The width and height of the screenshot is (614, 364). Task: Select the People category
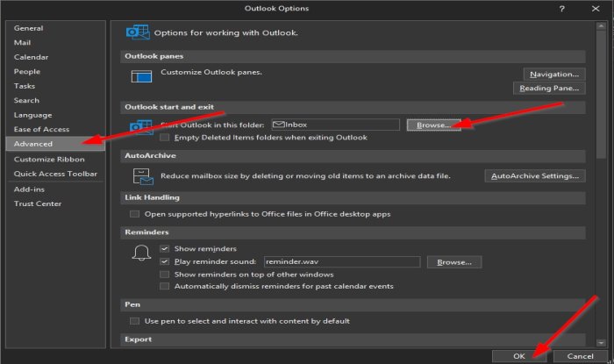click(x=55, y=72)
